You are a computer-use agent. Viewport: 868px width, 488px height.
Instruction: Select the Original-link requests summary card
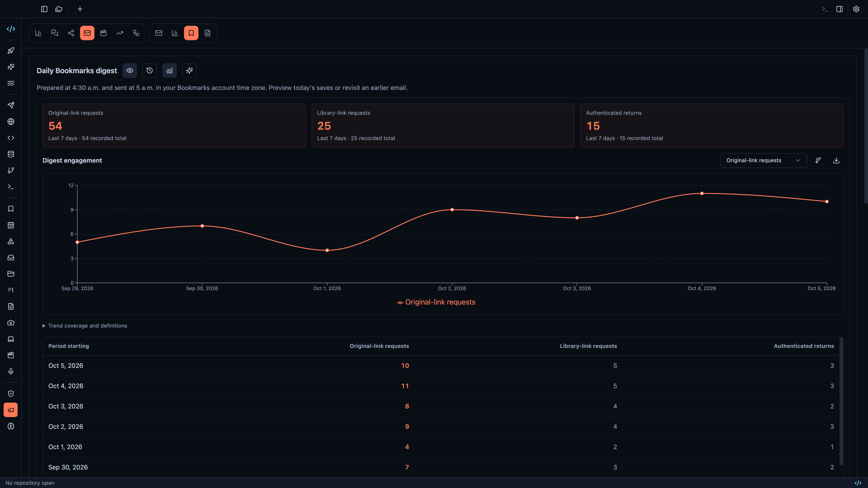(174, 126)
